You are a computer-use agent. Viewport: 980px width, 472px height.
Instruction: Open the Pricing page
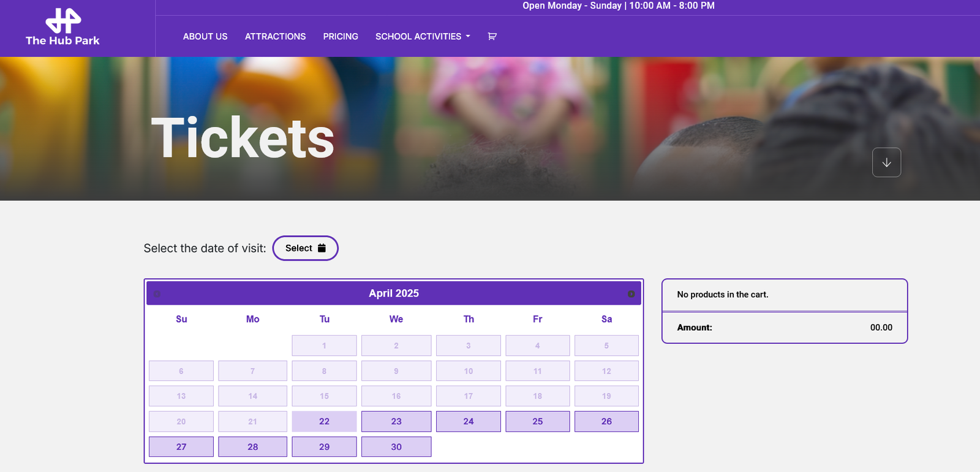341,37
